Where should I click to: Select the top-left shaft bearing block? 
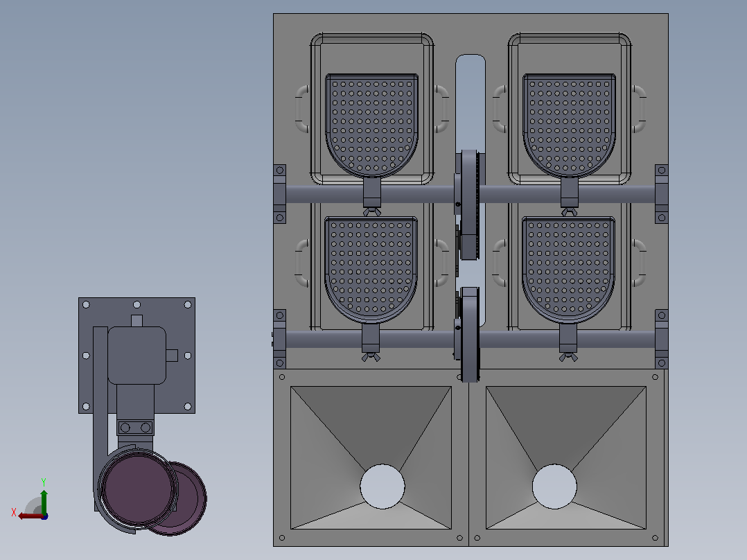pyautogui.click(x=280, y=194)
